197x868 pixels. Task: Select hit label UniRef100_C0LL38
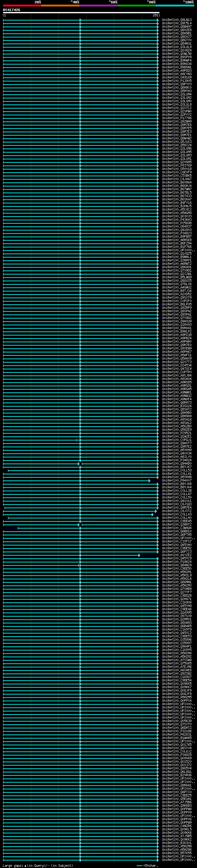coord(177,491)
